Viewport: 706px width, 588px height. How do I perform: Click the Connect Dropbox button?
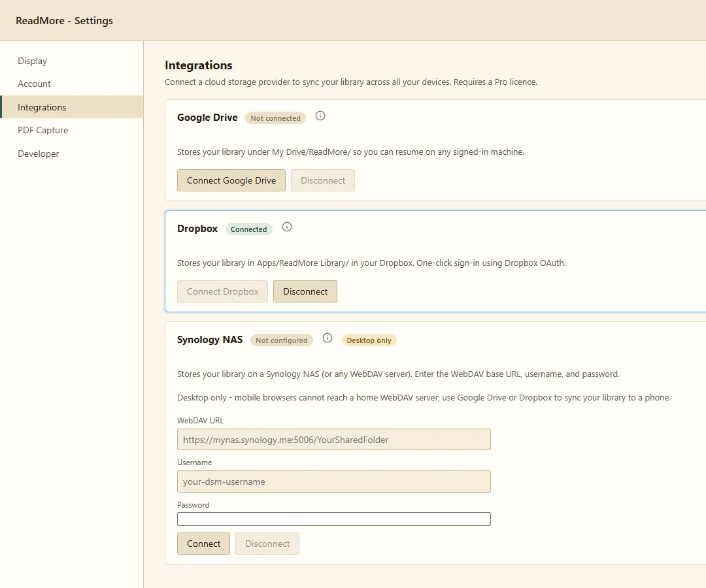click(x=222, y=291)
